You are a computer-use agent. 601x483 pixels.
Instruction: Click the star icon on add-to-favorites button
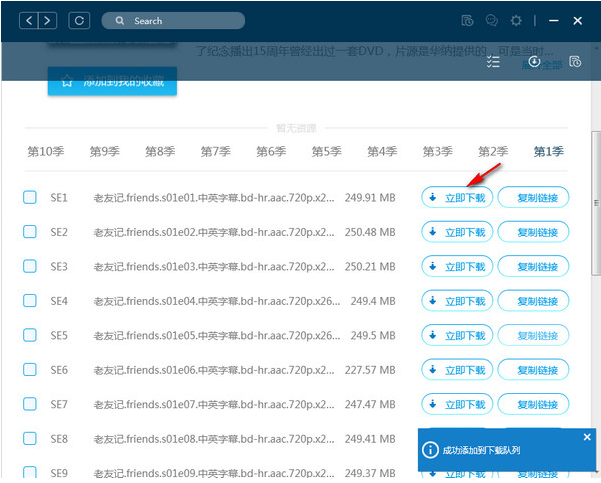click(x=67, y=81)
